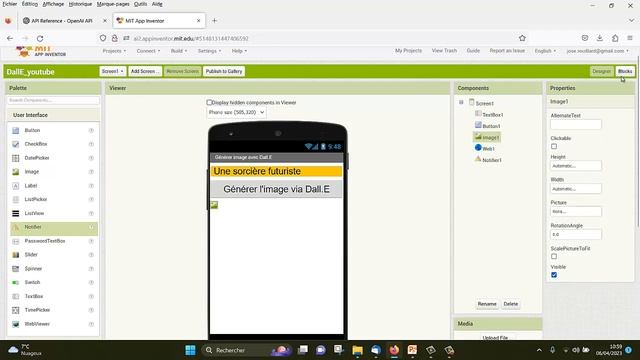Screen dimensions: 640x360
Task: Toggle Display hidden components in Viewer
Action: tap(209, 102)
